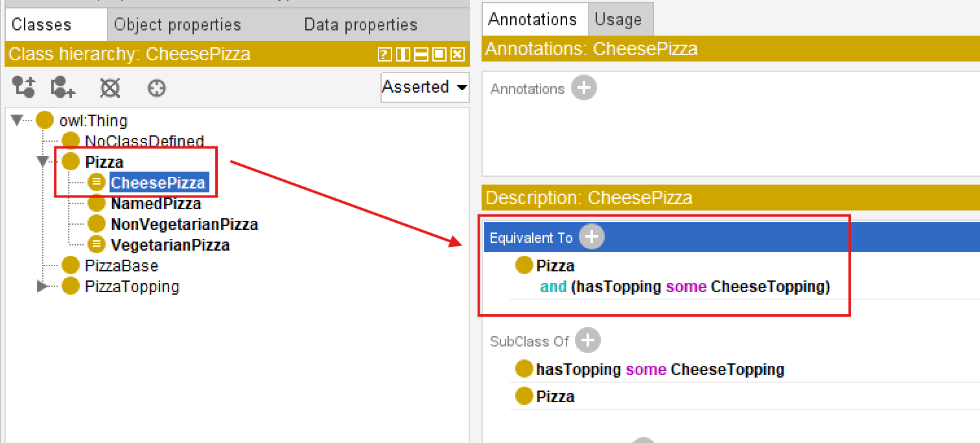Split the Class hierarchy panel vertically
The image size is (980, 443).
click(x=402, y=54)
